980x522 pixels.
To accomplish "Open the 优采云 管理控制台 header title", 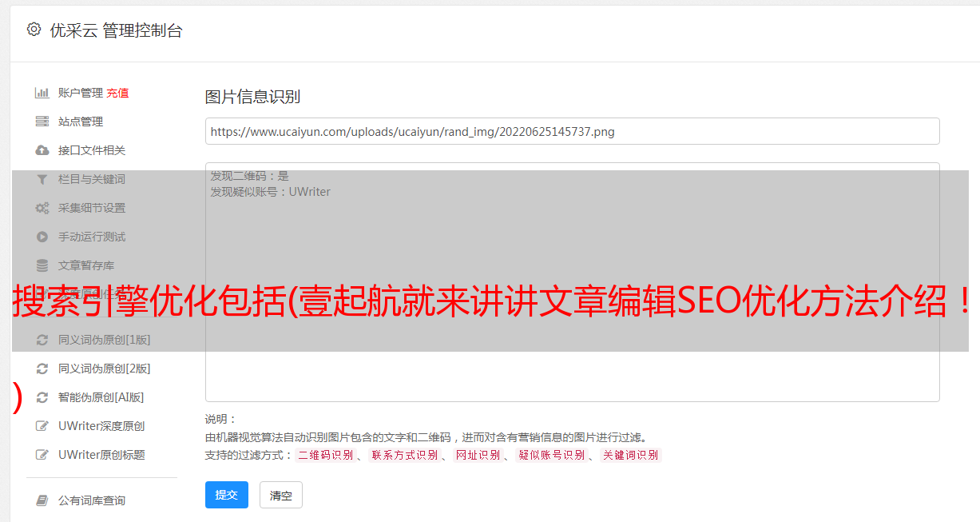I will [x=117, y=30].
